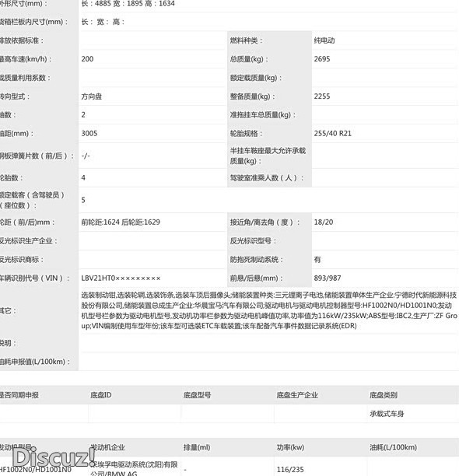Click the 轮胎规格 label
459x476 pixels.
point(246,134)
